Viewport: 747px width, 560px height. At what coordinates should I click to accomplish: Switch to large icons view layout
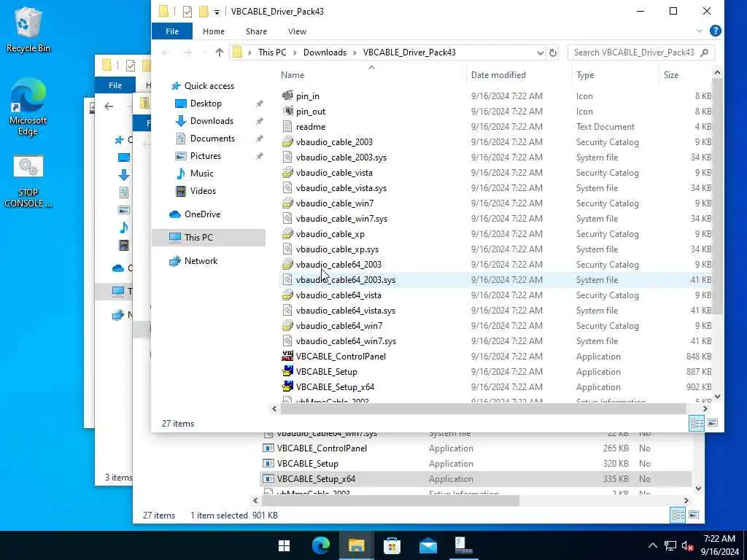pyautogui.click(x=713, y=423)
